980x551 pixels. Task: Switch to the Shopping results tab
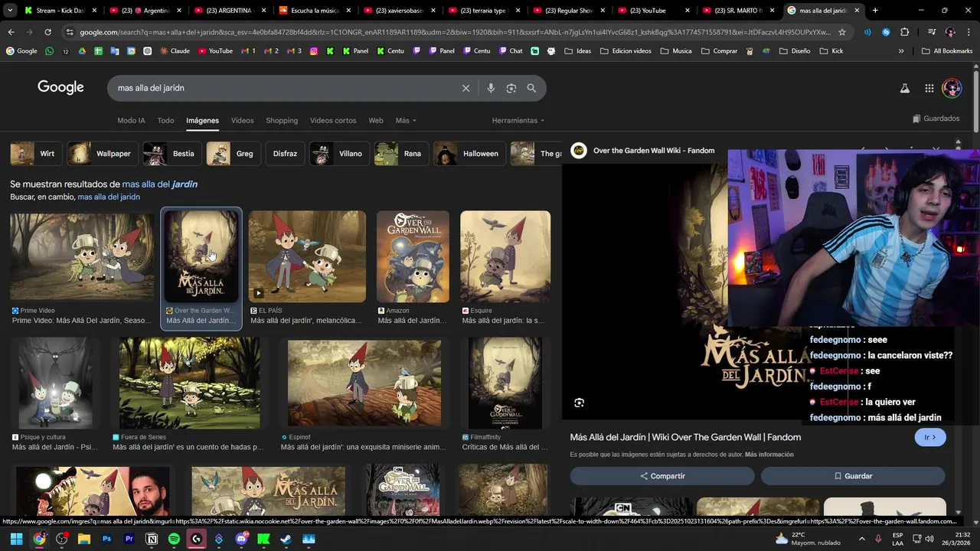[282, 120]
